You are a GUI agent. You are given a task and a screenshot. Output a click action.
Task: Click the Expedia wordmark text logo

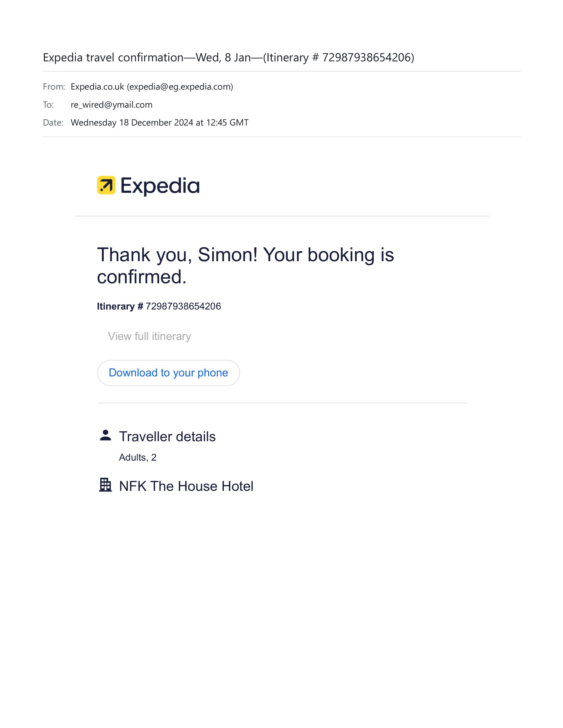[x=160, y=186]
